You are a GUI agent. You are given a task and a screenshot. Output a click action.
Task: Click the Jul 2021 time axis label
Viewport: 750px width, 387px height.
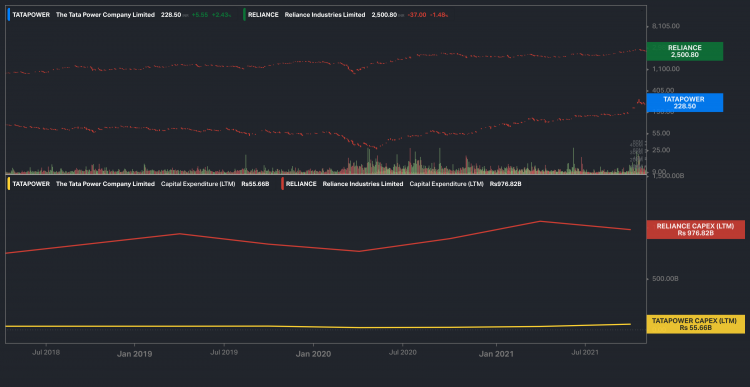coord(585,352)
